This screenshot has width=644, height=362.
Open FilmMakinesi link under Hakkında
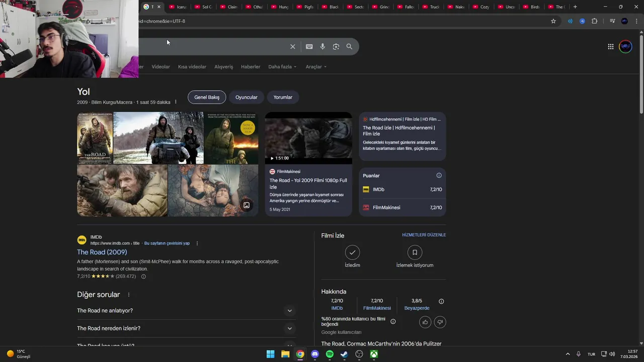point(377,308)
